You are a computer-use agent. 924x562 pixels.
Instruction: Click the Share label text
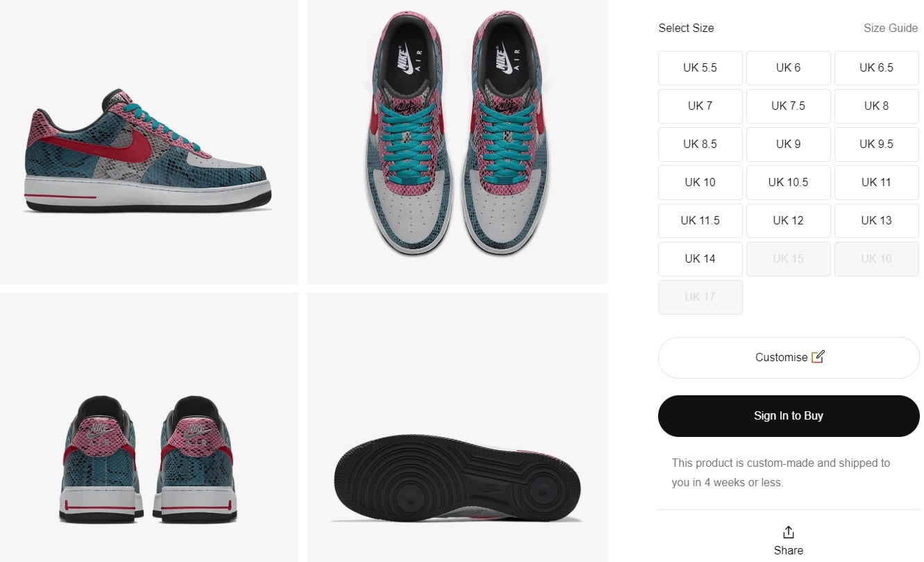coord(789,550)
